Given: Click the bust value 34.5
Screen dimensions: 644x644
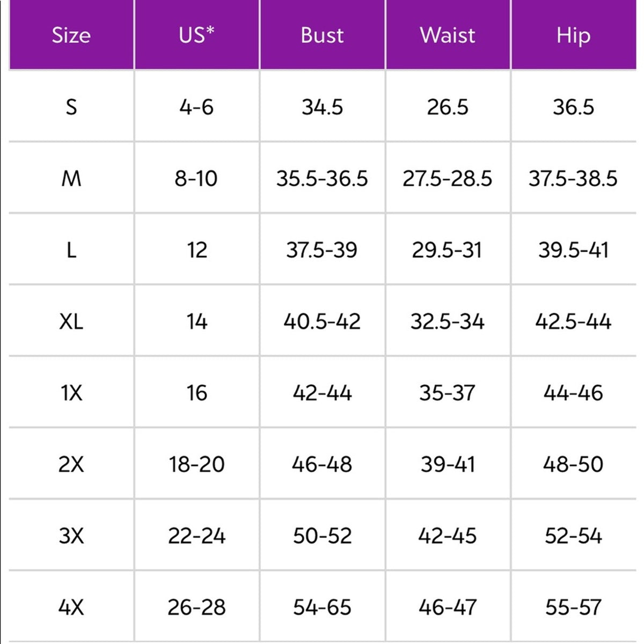Looking at the screenshot, I should [x=322, y=107].
